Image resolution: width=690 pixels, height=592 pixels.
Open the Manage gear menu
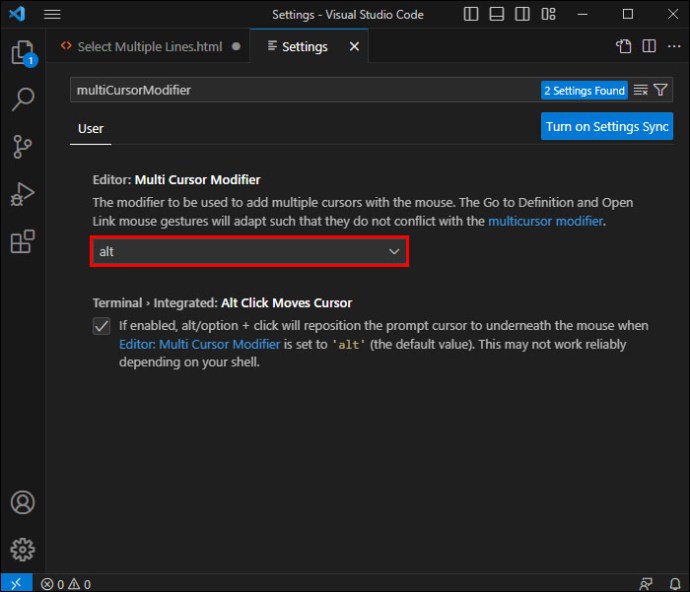pos(22,549)
